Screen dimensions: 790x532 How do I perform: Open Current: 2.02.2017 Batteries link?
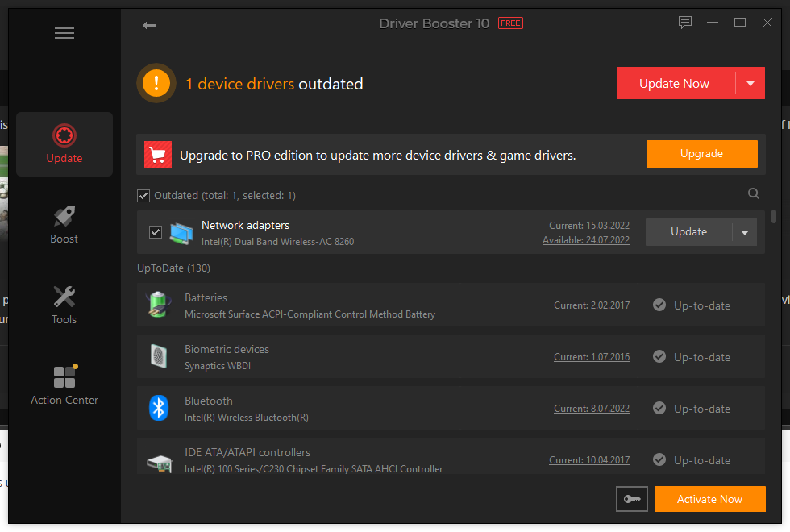pos(592,305)
